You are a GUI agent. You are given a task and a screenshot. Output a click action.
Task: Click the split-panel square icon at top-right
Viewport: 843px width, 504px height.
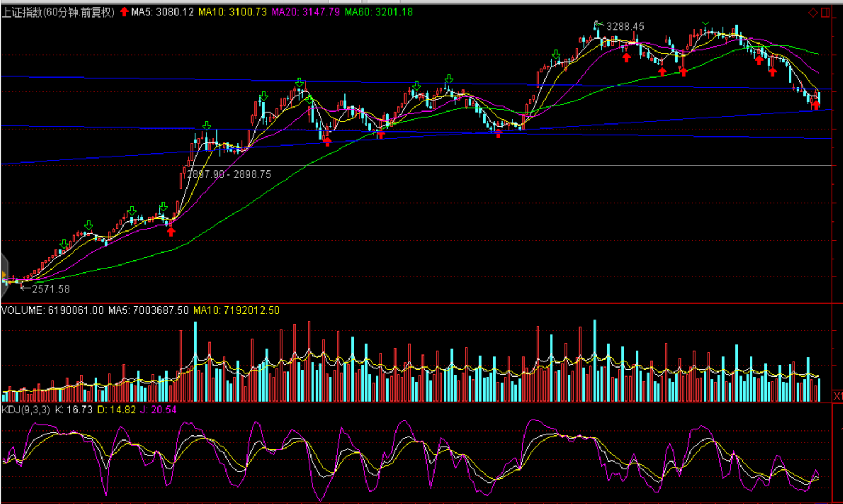(x=825, y=12)
